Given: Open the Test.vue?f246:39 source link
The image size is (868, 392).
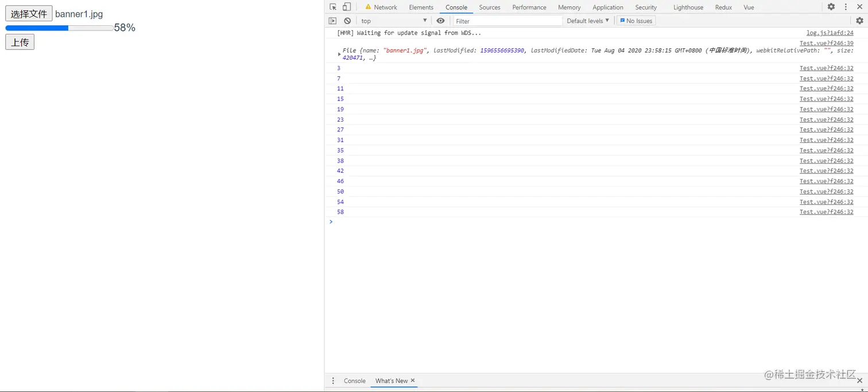Looking at the screenshot, I should click(x=826, y=43).
